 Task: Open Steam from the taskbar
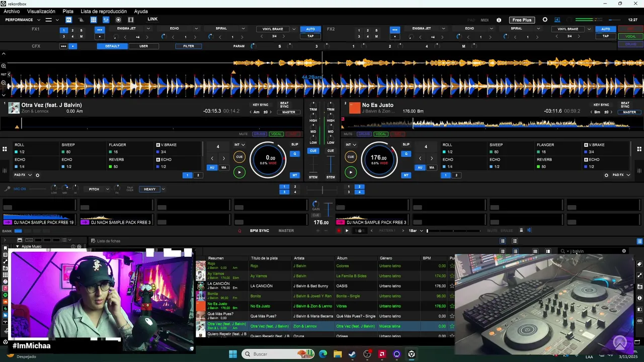point(352,354)
